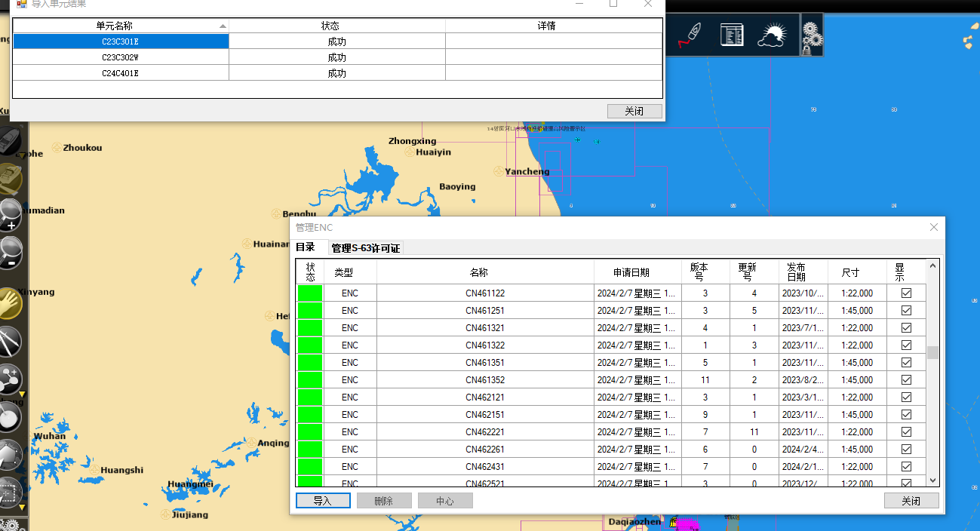The width and height of the screenshot is (980, 531).
Task: Close the 管理ENC dialog with X
Action: click(x=934, y=227)
